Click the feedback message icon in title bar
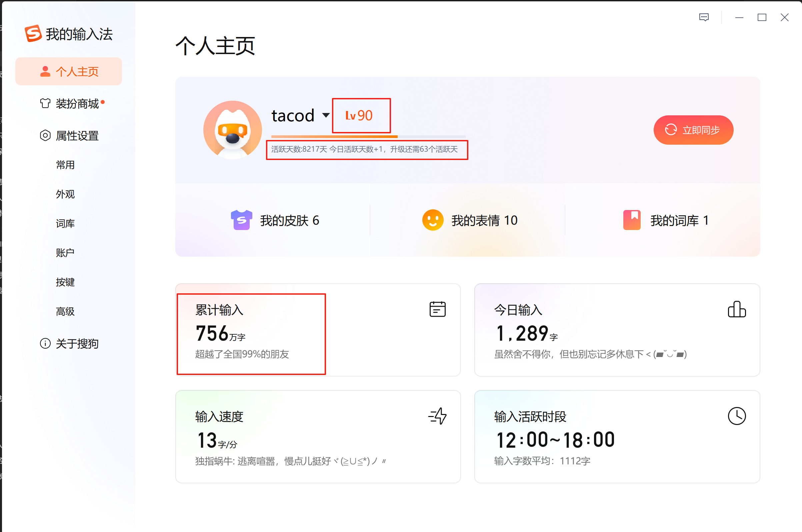Screen dimensions: 802x532 (704, 17)
